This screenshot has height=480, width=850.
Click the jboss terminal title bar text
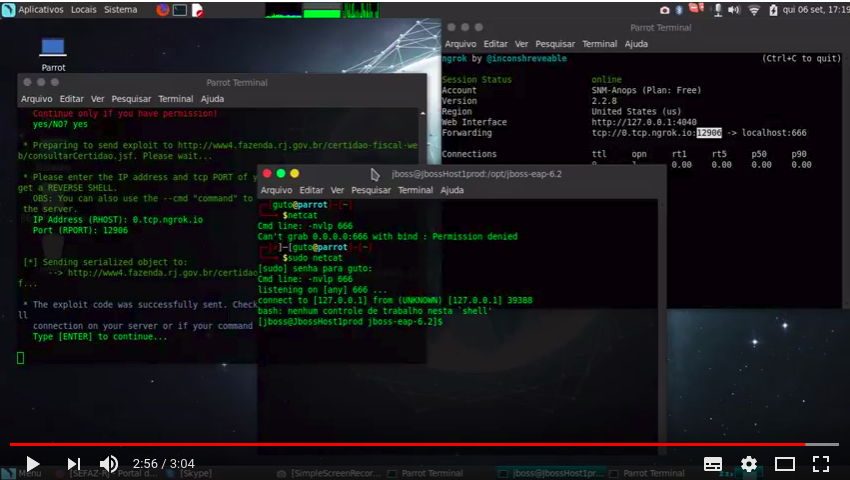[x=476, y=174]
